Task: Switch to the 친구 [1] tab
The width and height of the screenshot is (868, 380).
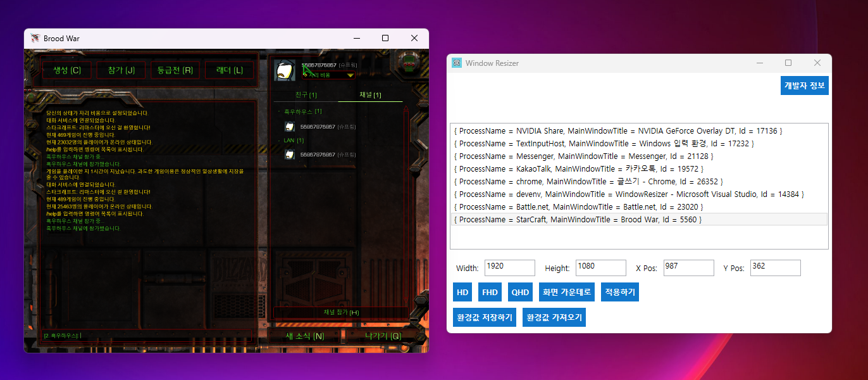Action: tap(306, 95)
